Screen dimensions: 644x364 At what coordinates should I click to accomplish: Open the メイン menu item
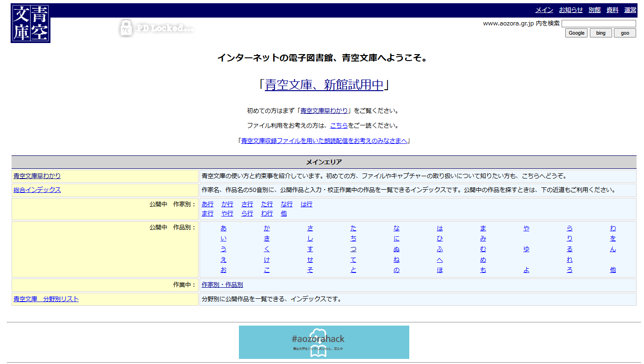(544, 10)
